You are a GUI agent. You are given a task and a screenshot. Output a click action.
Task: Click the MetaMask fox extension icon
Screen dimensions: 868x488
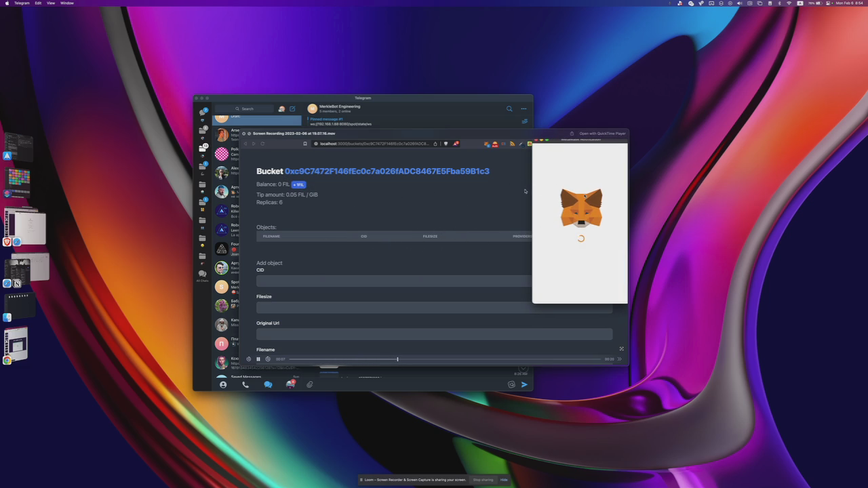click(487, 144)
